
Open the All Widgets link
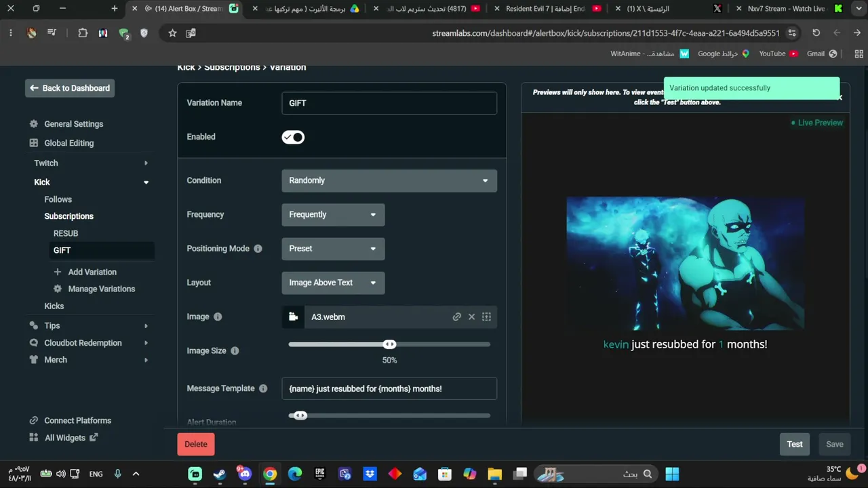coord(65,438)
